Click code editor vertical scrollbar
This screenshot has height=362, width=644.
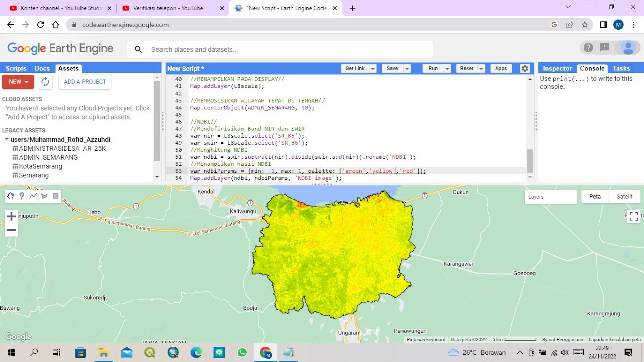click(530, 161)
